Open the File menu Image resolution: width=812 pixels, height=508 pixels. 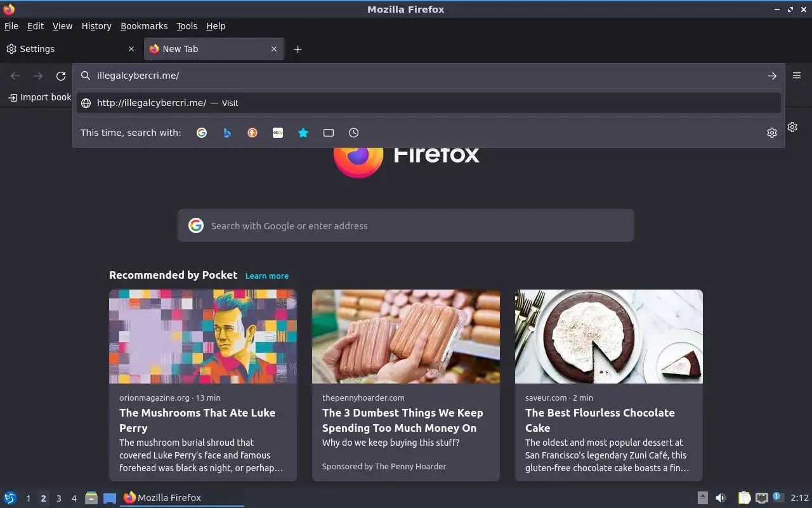(11, 26)
